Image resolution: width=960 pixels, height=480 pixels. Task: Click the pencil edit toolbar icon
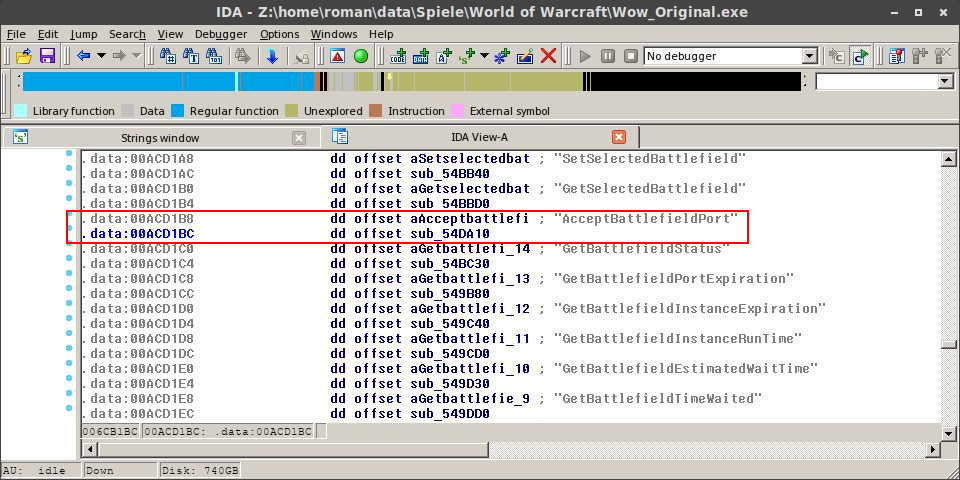[525, 56]
